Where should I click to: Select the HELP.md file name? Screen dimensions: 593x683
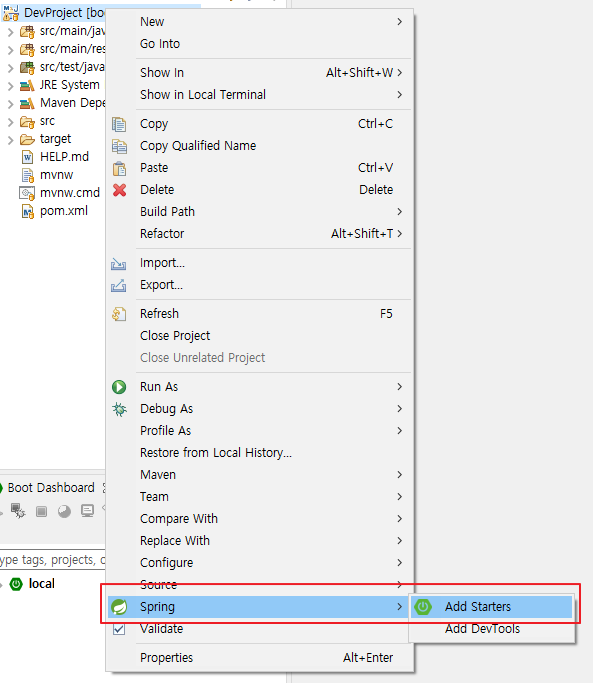point(64,157)
